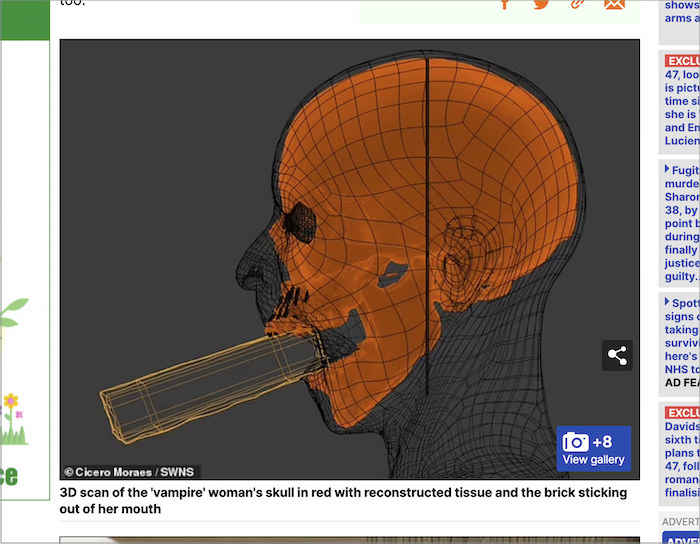Share article via Twitter bird icon
The width and height of the screenshot is (700, 544).
pos(541,3)
